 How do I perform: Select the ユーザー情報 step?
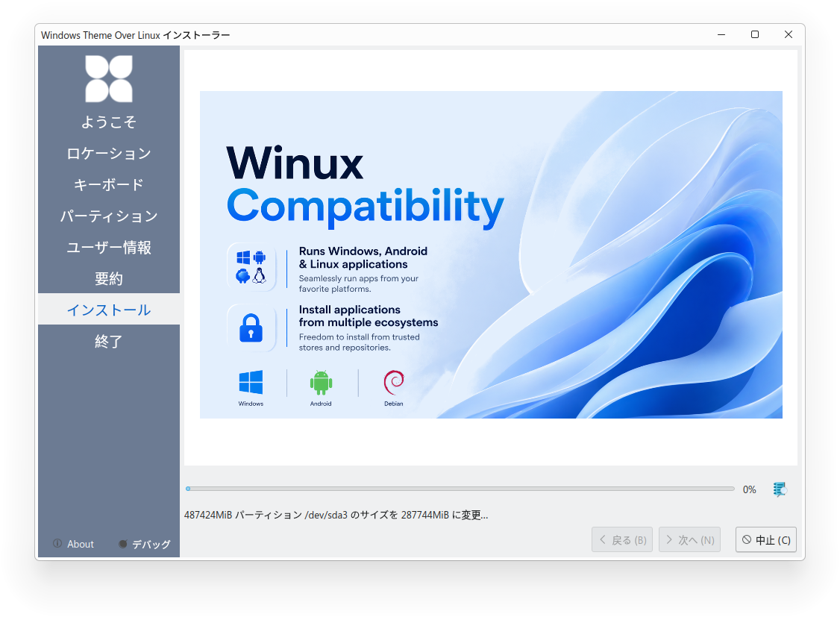pos(109,248)
